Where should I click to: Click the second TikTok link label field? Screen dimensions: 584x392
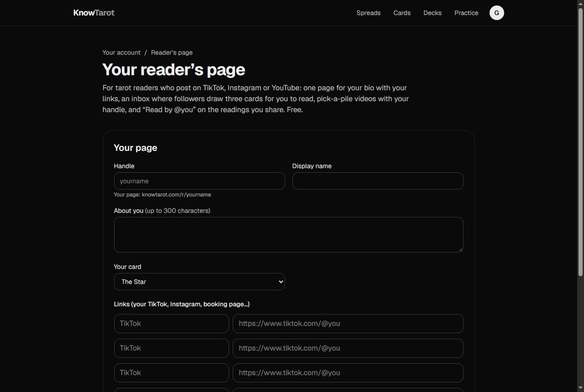click(x=171, y=348)
